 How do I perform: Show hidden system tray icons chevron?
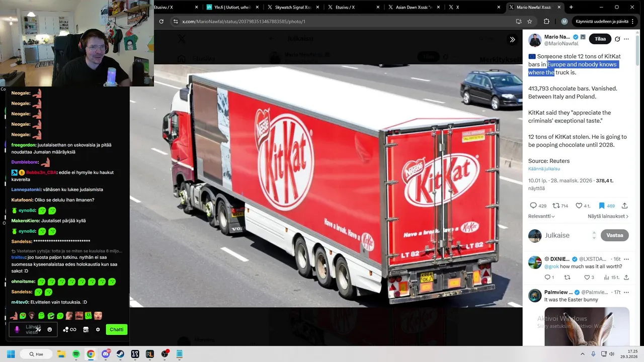[x=583, y=354]
